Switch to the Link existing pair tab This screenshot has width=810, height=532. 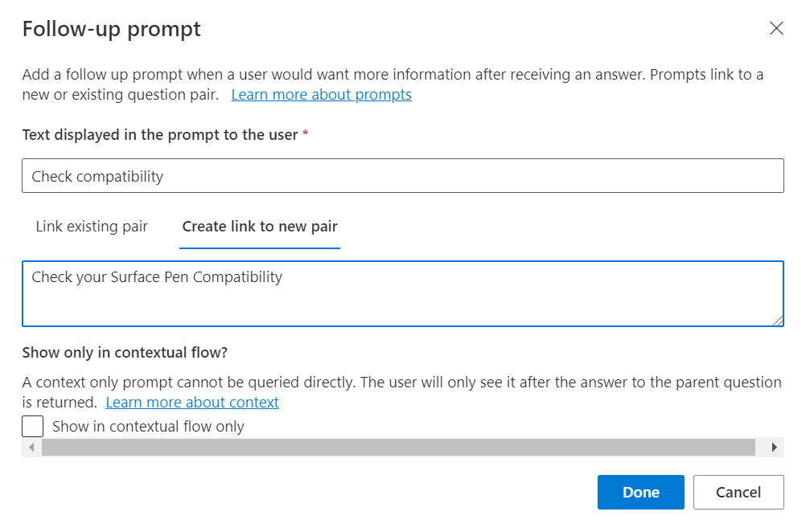[x=92, y=227]
